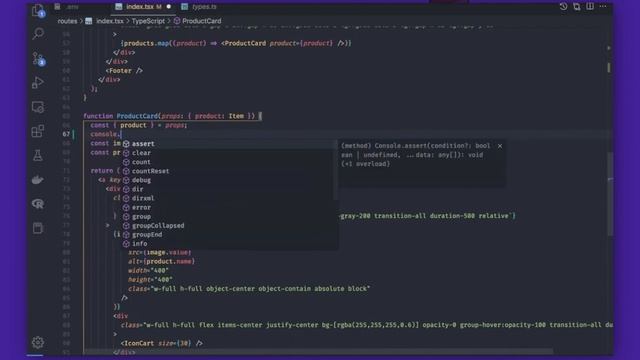640x360 pixels.
Task: Click the editor vertical scrollbar
Action: (610, 194)
